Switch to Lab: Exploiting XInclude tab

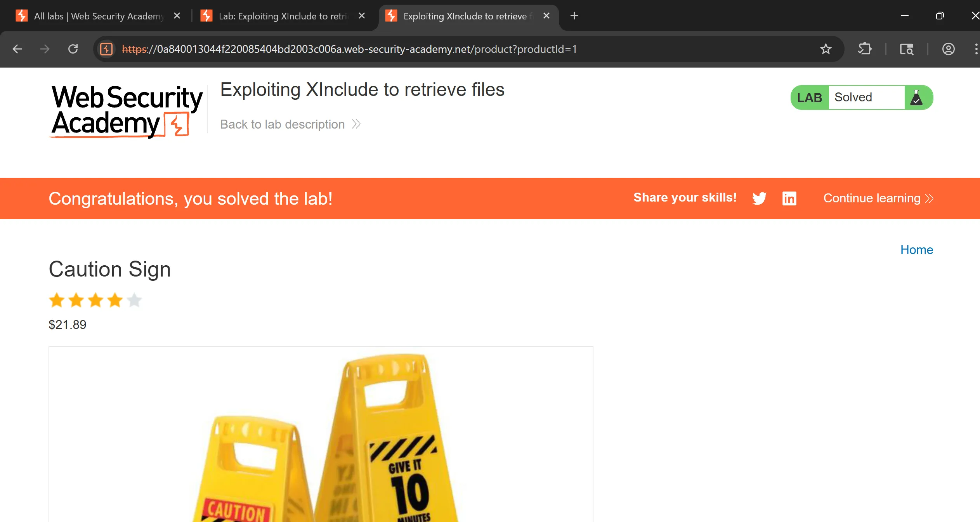tap(283, 16)
